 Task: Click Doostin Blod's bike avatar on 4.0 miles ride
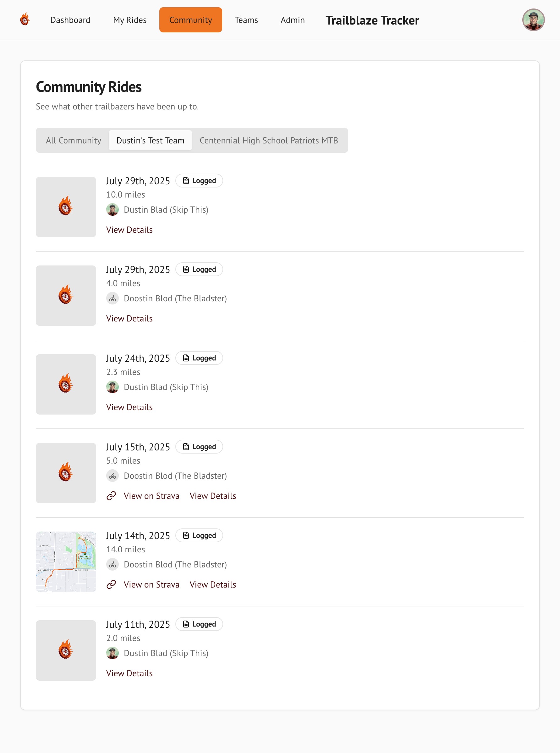[112, 298]
